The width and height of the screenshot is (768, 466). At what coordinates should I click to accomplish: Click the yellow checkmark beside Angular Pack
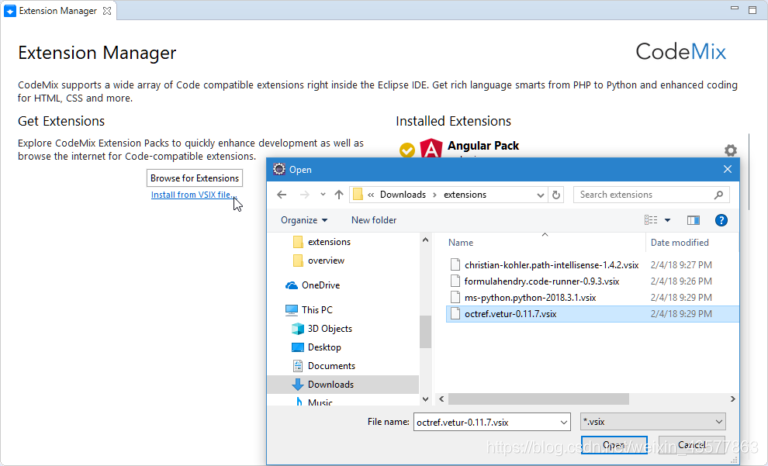[x=407, y=150]
